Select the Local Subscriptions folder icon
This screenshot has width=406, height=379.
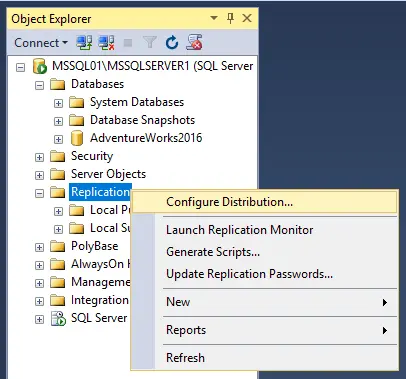pyautogui.click(x=76, y=228)
